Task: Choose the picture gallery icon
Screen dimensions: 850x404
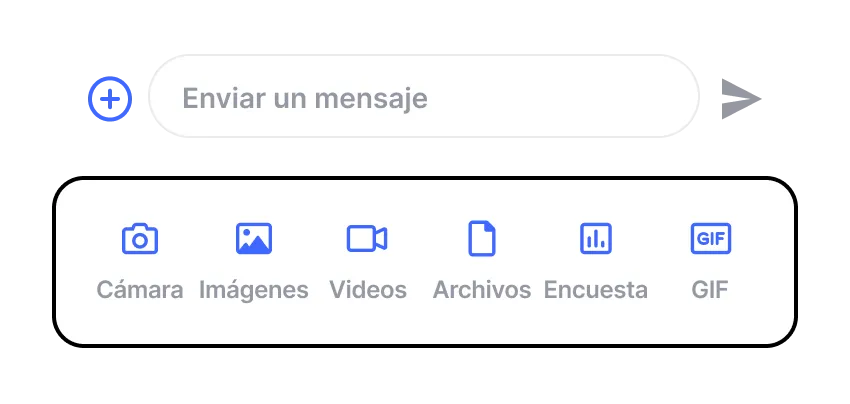Action: tap(254, 239)
